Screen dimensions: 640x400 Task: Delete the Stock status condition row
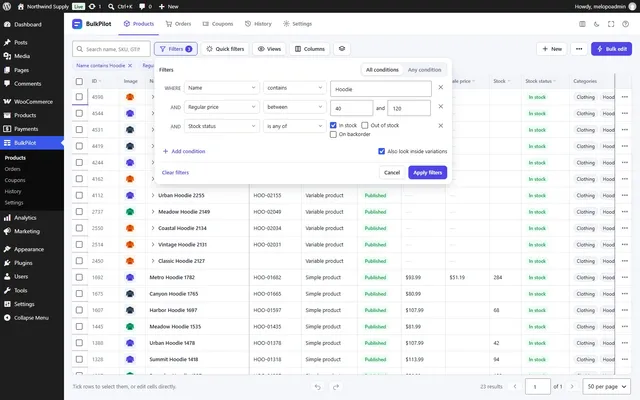coord(440,126)
